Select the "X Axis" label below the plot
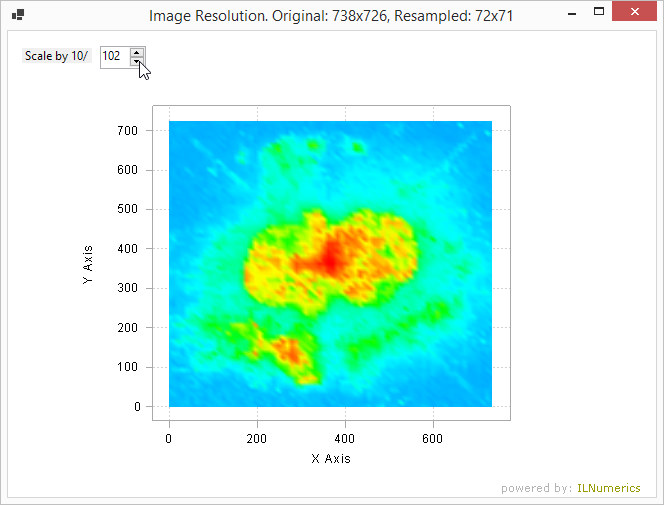 tap(331, 459)
